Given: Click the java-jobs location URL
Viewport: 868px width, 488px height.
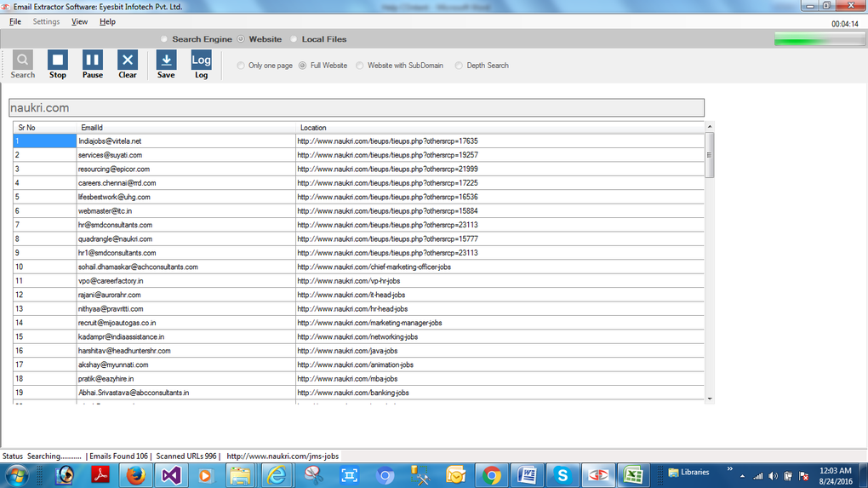Looking at the screenshot, I should [x=348, y=351].
